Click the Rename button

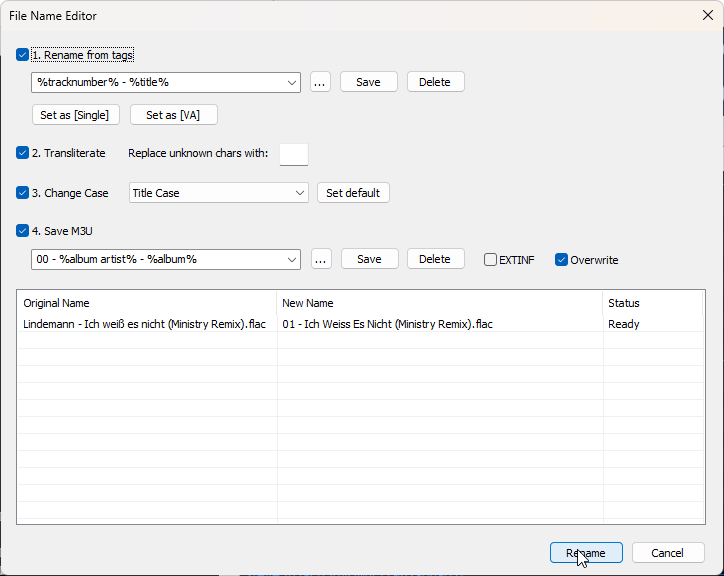point(586,553)
